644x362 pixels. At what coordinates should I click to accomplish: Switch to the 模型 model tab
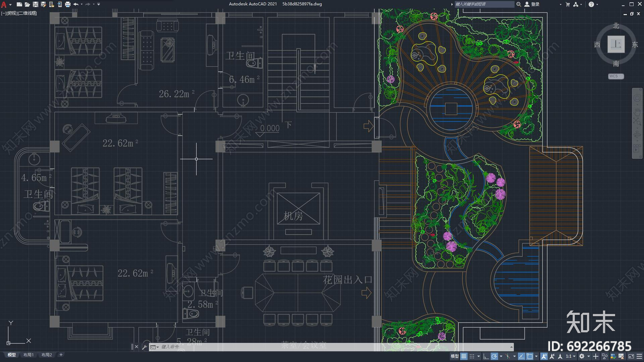point(12,355)
